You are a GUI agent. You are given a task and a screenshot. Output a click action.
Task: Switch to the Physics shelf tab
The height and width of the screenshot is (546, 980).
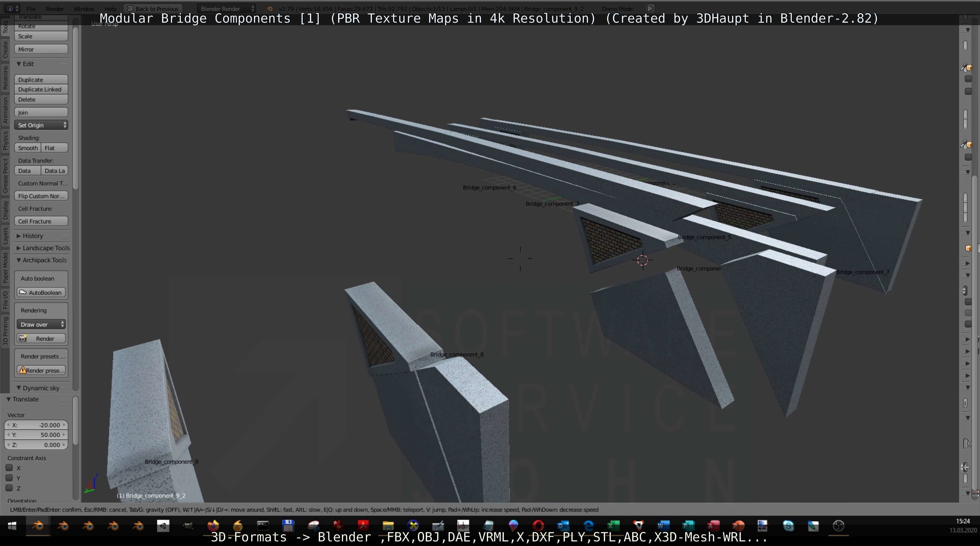click(5, 141)
